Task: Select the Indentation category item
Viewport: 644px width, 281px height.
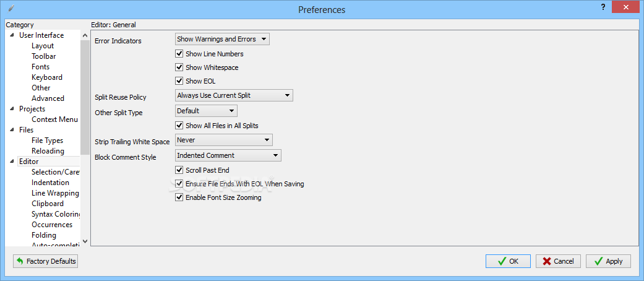Action: (50, 183)
